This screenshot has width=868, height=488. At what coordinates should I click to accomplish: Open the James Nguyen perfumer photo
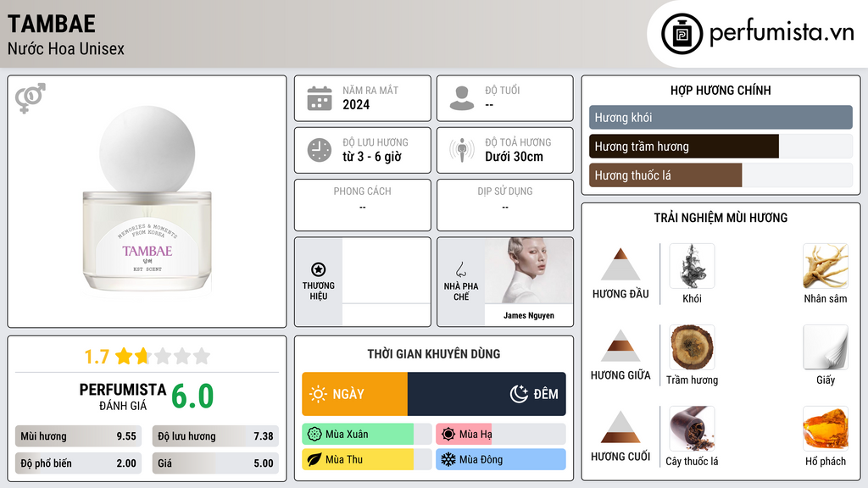tap(529, 271)
